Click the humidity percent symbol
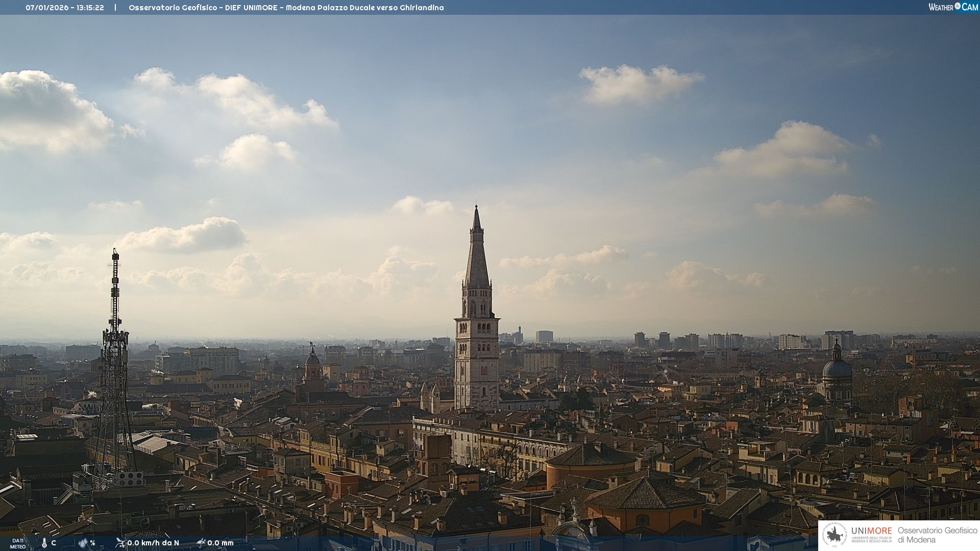This screenshot has width=980, height=551. click(92, 543)
